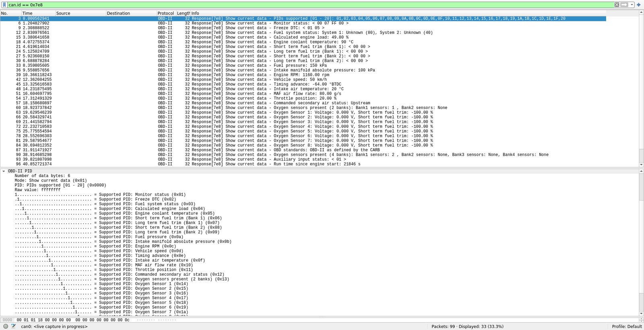Image resolution: width=644 pixels, height=330 pixels.
Task: Select Supported PID: Oxygen Sensor 1 (0x14)
Action: point(101,284)
